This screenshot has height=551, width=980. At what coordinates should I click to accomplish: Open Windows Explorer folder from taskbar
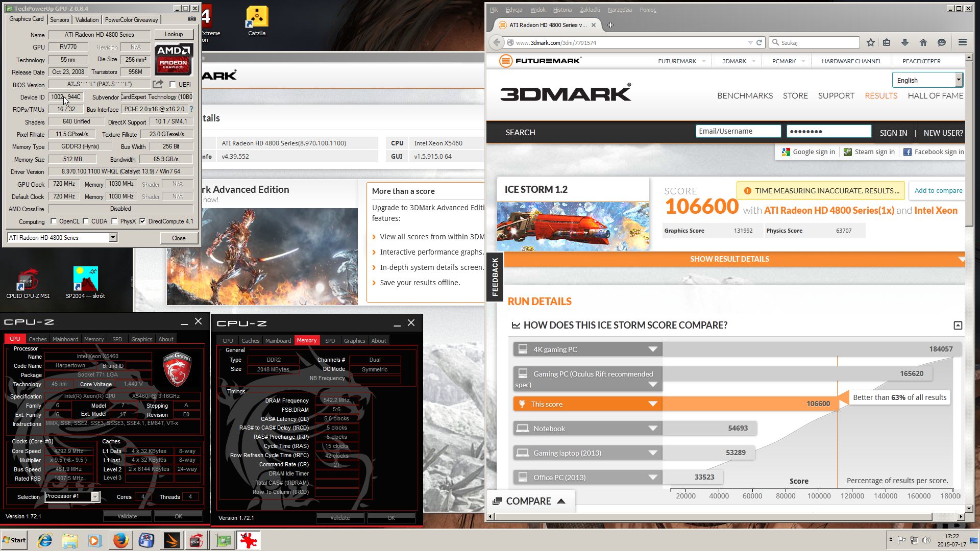[70, 540]
